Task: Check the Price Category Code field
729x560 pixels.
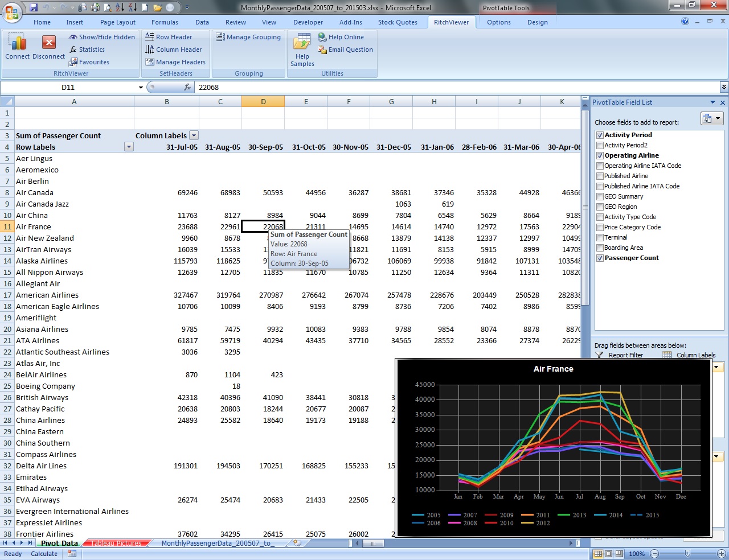Action: (600, 227)
